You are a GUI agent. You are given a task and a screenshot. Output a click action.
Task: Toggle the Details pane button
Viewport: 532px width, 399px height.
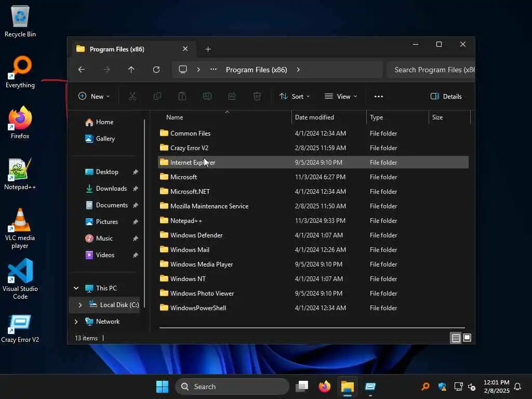coord(446,96)
